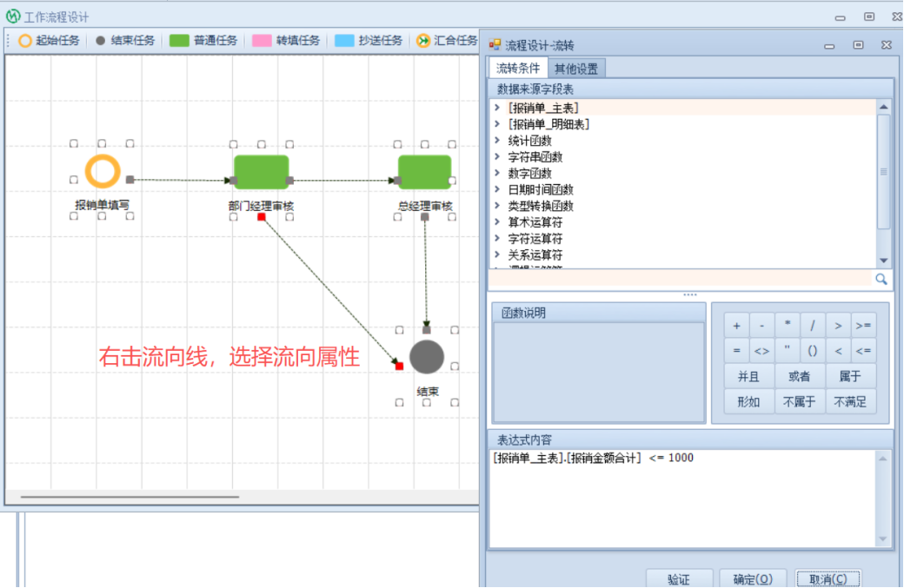Image resolution: width=904 pixels, height=588 pixels.
Task: Expand the [报销单_主表] tree node
Action: coord(496,108)
